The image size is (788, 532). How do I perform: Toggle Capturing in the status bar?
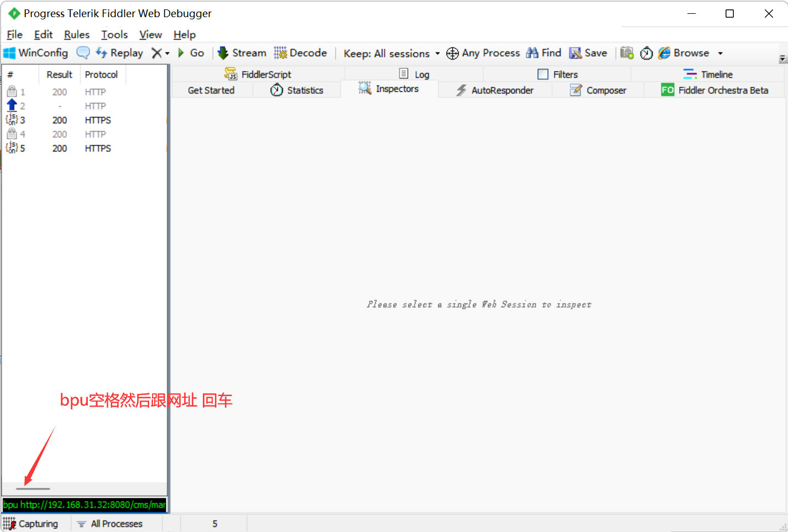(x=30, y=524)
